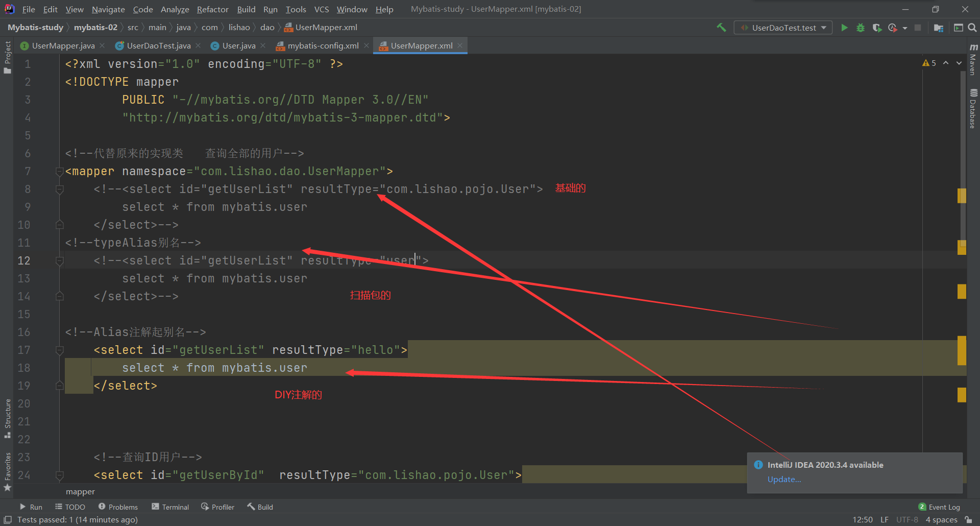Click the mybatis-02 breadcrumb in navigation bar
Screen dimensions: 980x526
click(95, 27)
